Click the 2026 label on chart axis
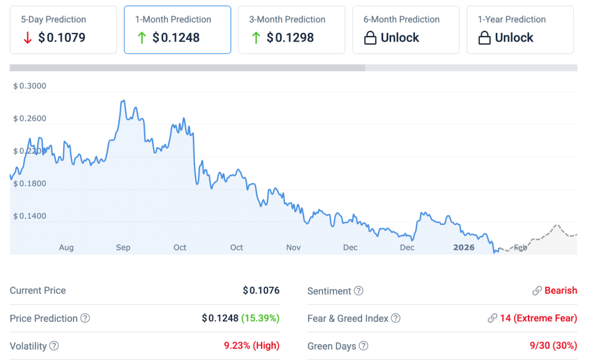The width and height of the screenshot is (594, 364). pos(463,247)
